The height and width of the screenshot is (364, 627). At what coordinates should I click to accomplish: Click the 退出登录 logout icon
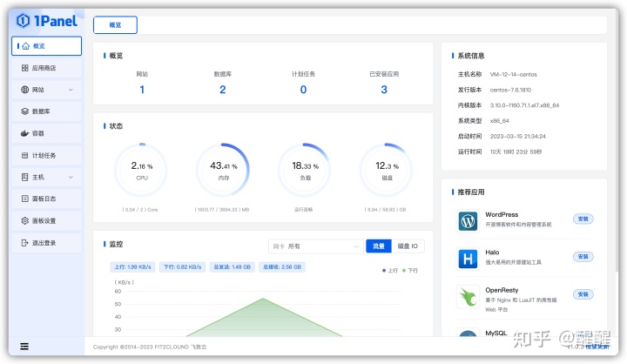(x=24, y=242)
